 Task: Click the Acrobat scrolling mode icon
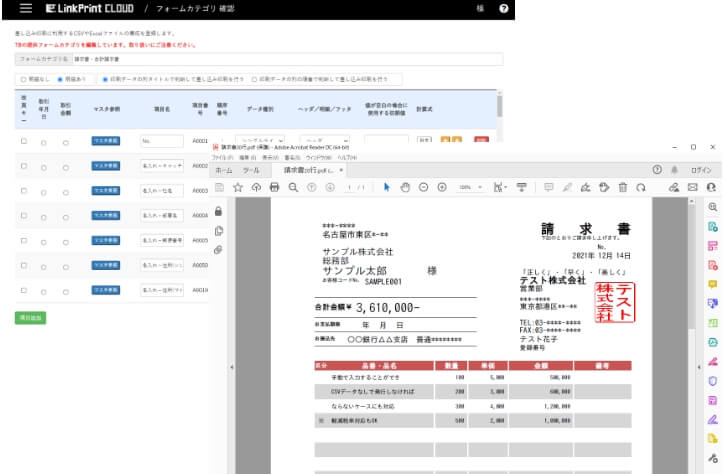pyautogui.click(x=522, y=187)
